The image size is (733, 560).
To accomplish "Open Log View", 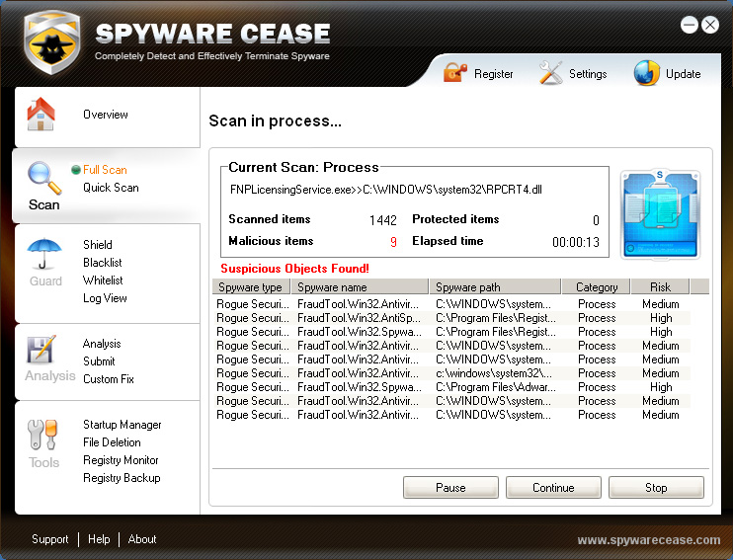I will tap(105, 298).
